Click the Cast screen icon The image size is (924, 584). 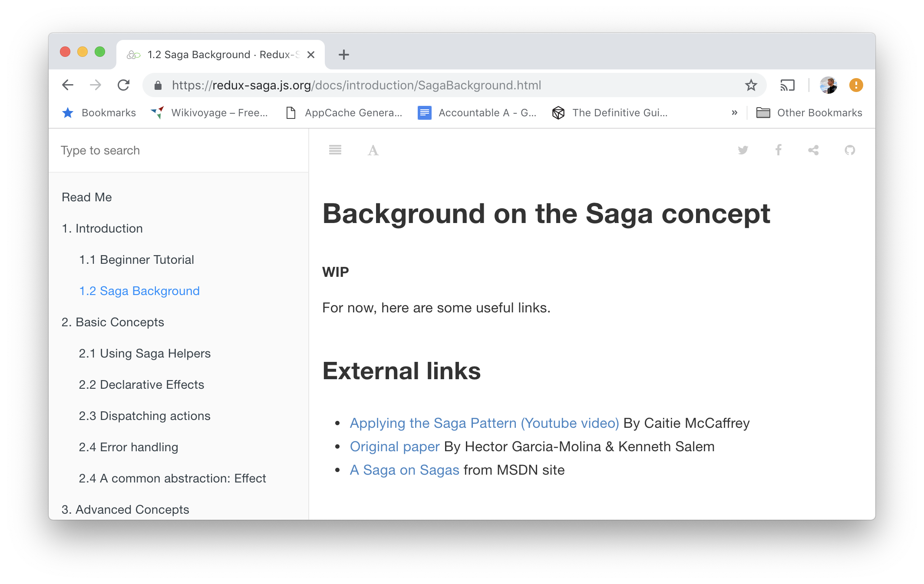(x=787, y=85)
